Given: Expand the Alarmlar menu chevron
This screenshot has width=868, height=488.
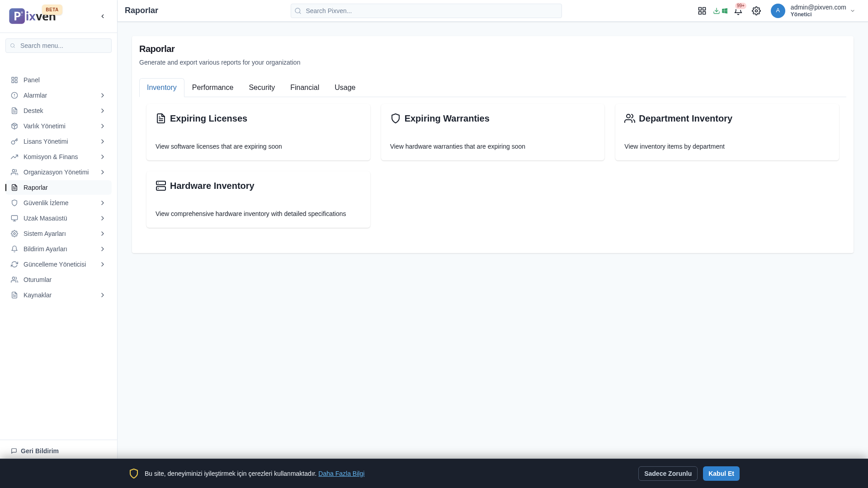Looking at the screenshot, I should (103, 95).
